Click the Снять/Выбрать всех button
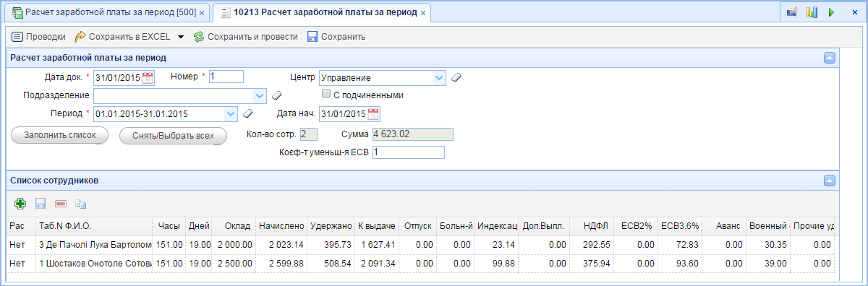 (173, 135)
